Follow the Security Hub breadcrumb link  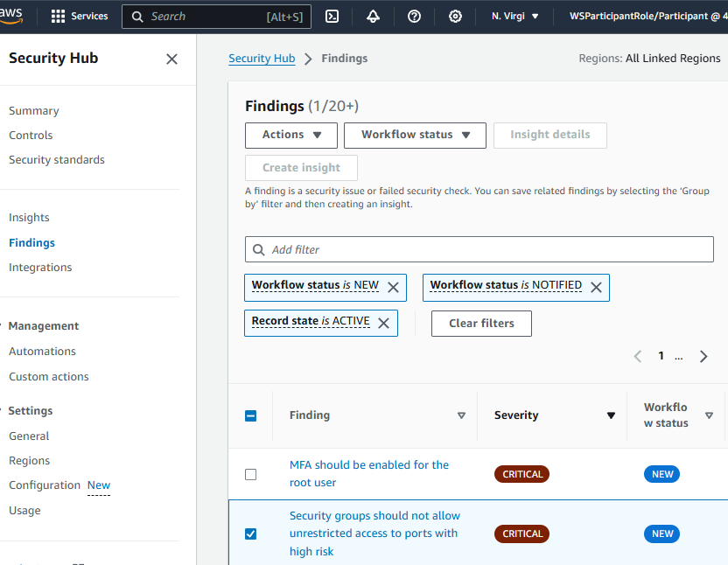[x=262, y=59]
